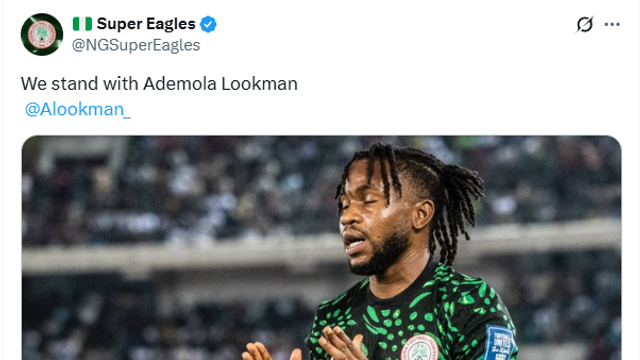Open the @NGSuperEagles handle link
The width and height of the screenshot is (640, 360).
tap(136, 45)
